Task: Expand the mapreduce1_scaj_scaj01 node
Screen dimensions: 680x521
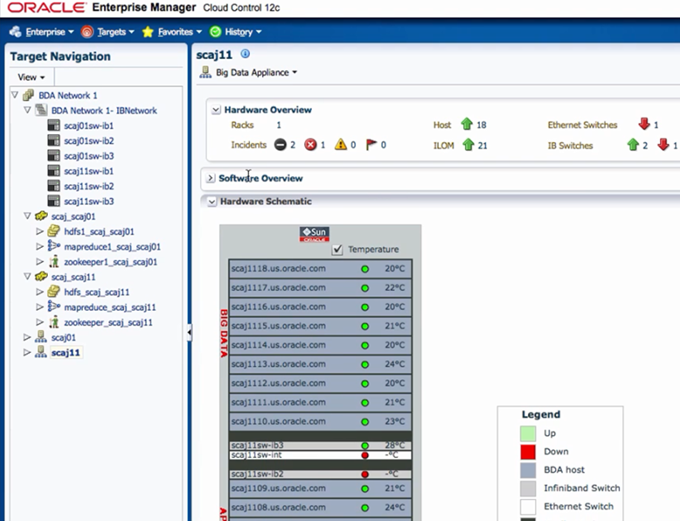Action: point(39,246)
